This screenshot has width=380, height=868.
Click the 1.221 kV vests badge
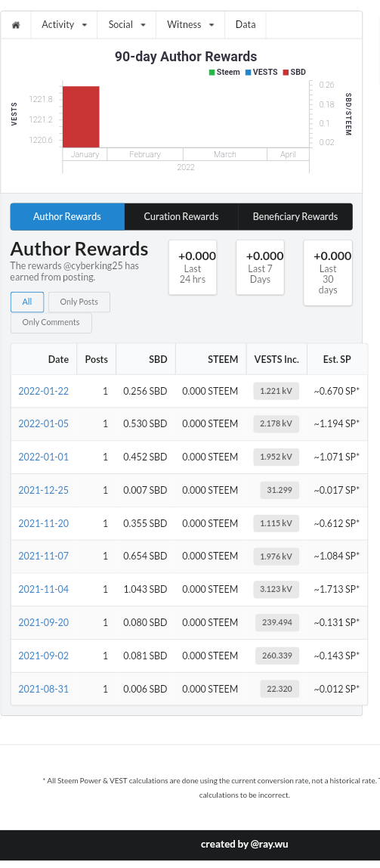pyautogui.click(x=276, y=391)
